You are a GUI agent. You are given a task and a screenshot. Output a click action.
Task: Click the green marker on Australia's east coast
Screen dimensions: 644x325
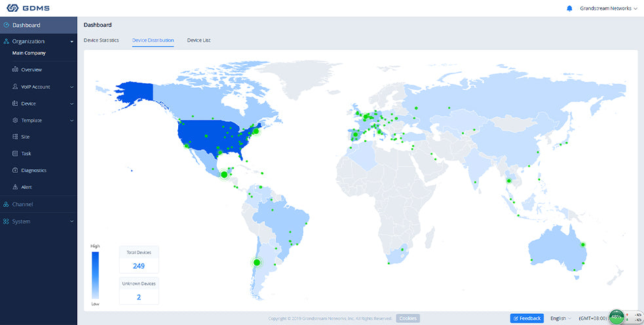(583, 245)
